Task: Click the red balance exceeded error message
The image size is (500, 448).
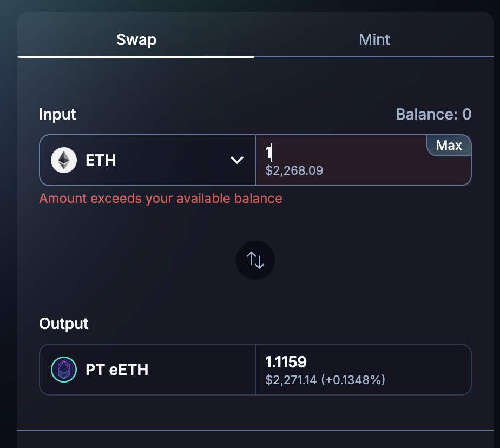Action: coord(161,199)
